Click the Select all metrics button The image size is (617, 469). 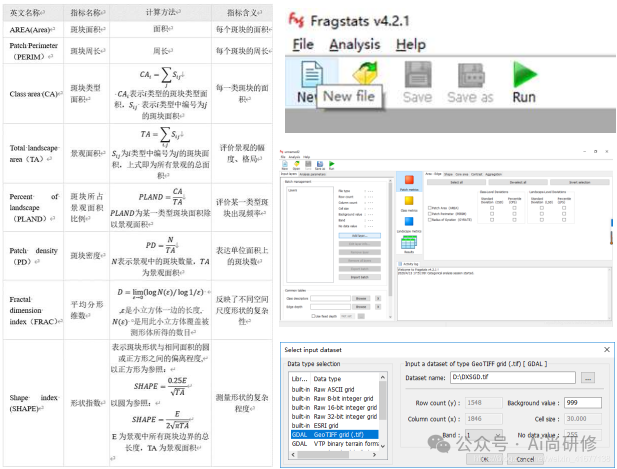(456, 182)
